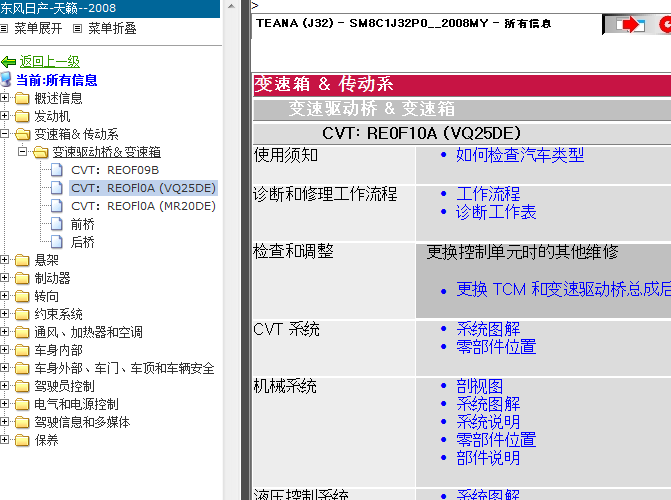
Task: Open the 工作流程 link
Action: tap(488, 194)
